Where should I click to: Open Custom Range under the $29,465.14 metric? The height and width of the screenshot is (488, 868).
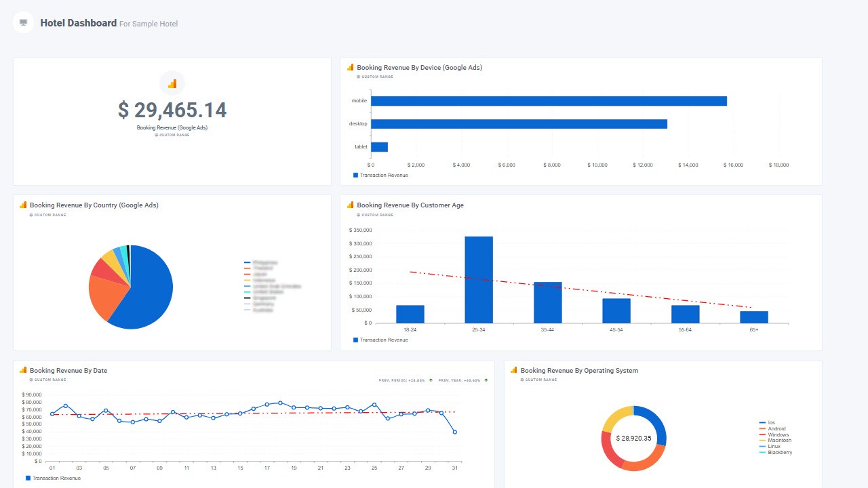(x=172, y=135)
